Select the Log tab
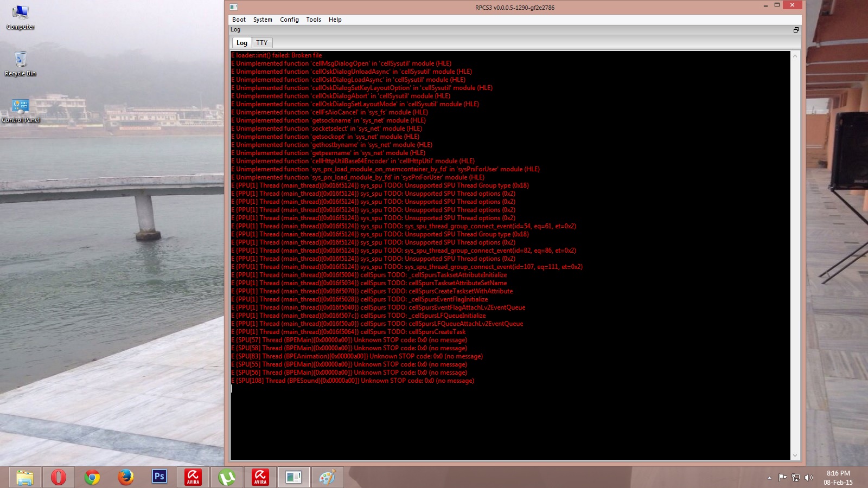This screenshot has height=488, width=868. click(242, 43)
